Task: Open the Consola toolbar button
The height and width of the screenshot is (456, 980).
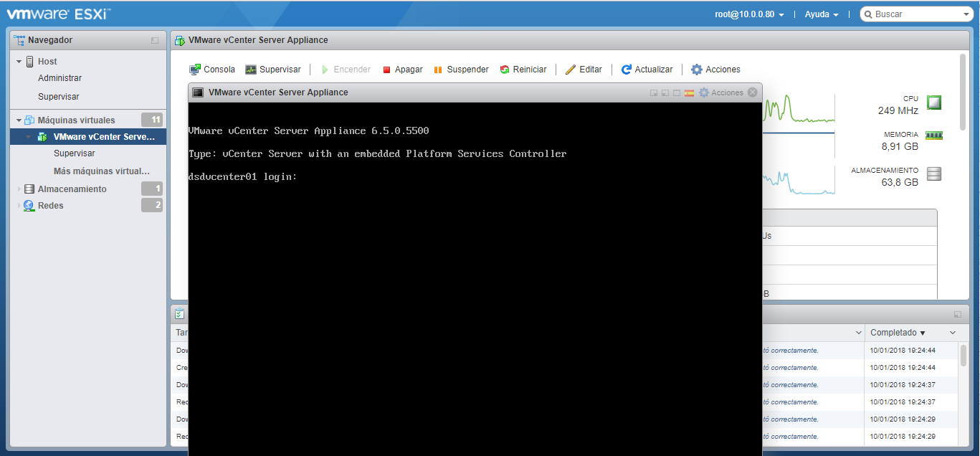Action: point(211,70)
